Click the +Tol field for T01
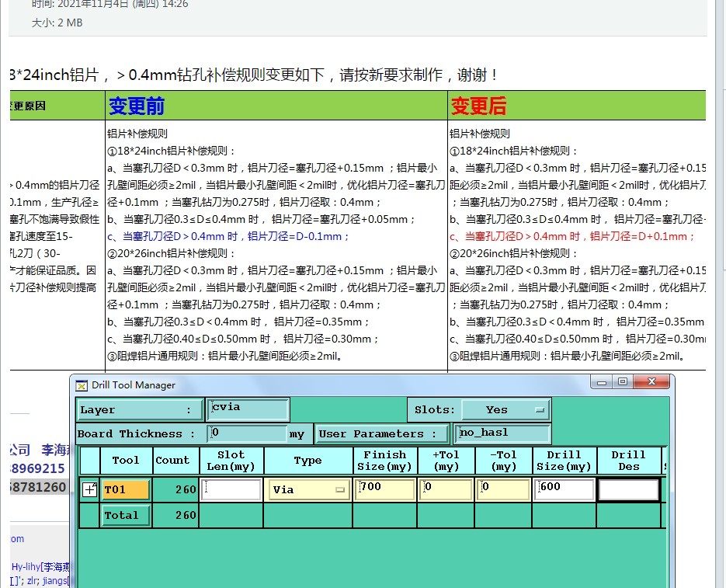The width and height of the screenshot is (726, 588). point(446,490)
